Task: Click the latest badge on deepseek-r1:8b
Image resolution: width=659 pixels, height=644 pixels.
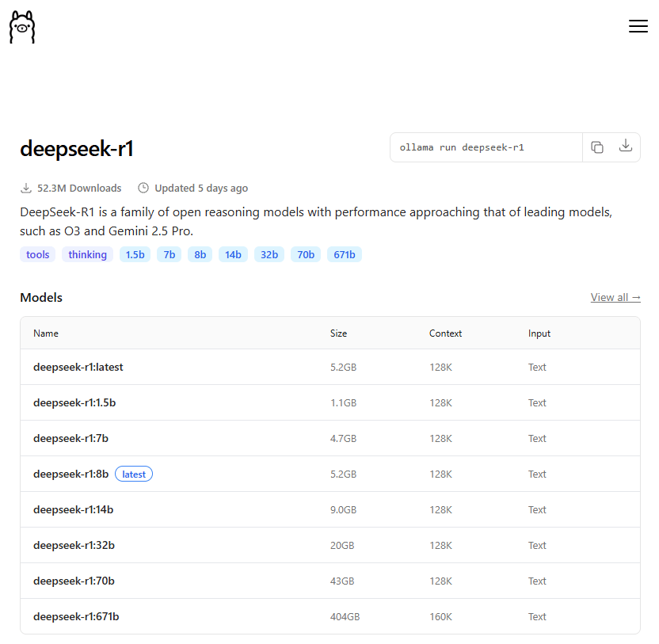Action: (x=134, y=474)
